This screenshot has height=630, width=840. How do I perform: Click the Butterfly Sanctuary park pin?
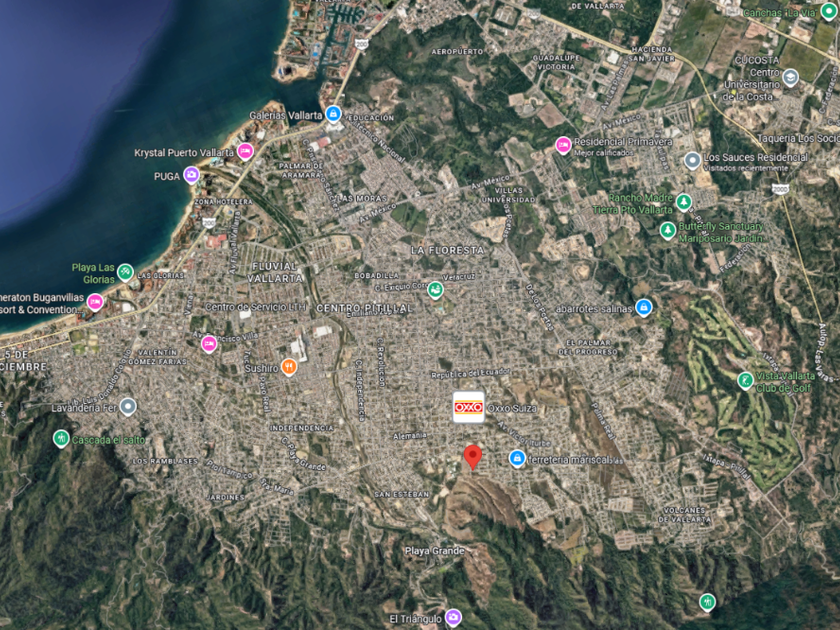click(667, 231)
